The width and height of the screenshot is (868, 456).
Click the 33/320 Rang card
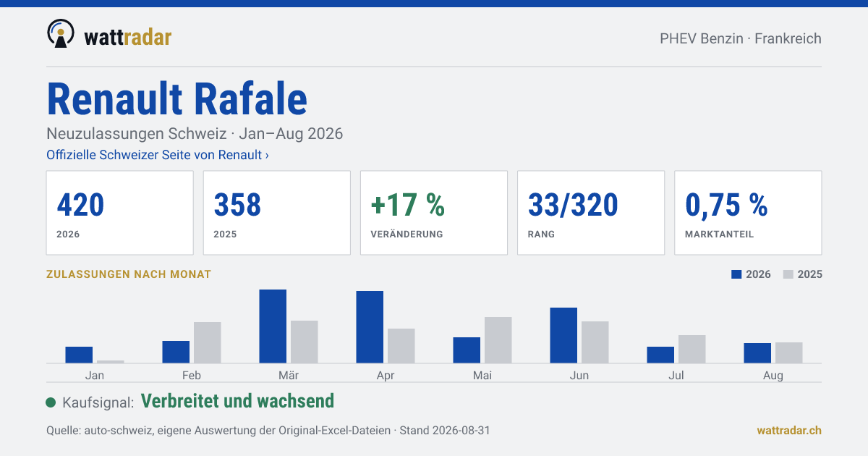[x=591, y=213]
